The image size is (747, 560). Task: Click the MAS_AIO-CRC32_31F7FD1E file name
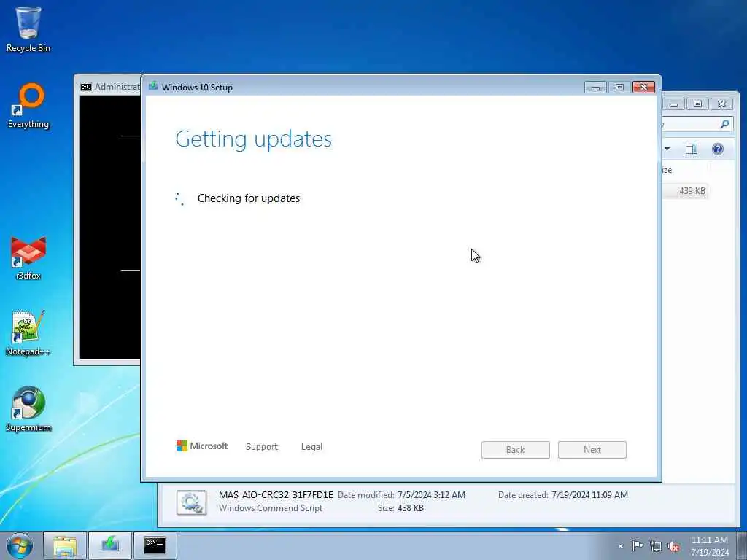click(x=276, y=495)
